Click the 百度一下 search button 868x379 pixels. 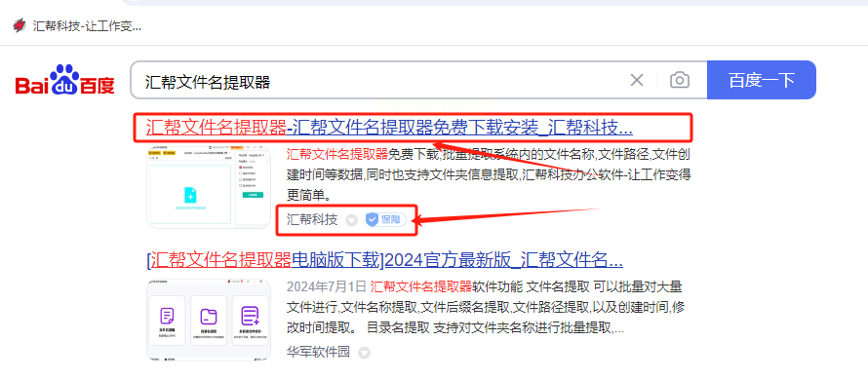(x=761, y=80)
